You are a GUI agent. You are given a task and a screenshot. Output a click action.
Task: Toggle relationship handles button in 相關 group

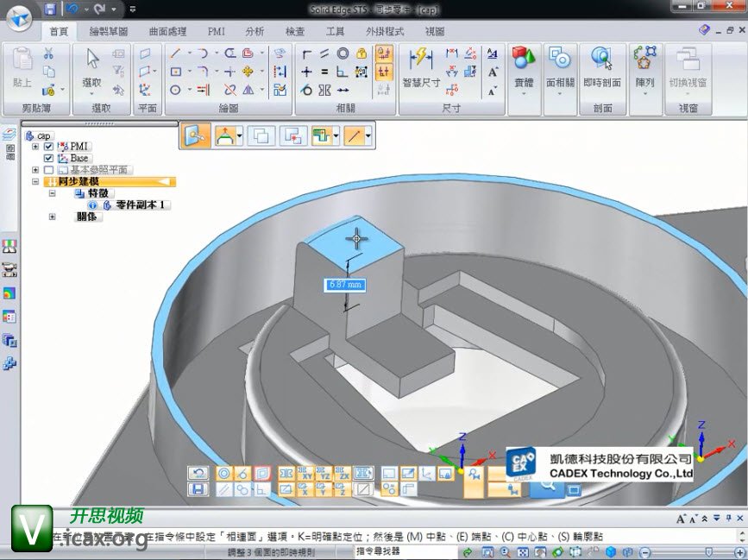(x=384, y=72)
